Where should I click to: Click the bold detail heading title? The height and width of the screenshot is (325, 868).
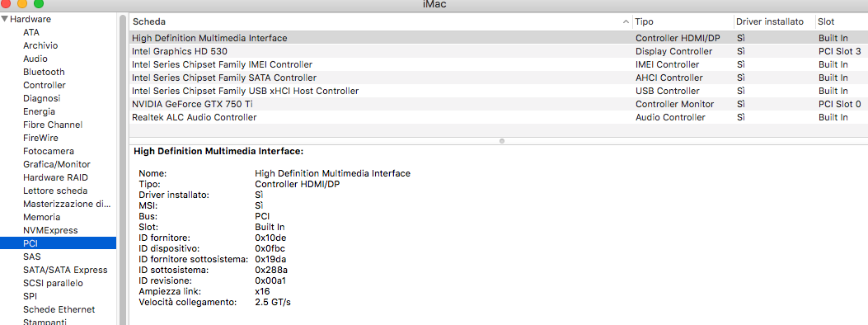(218, 151)
